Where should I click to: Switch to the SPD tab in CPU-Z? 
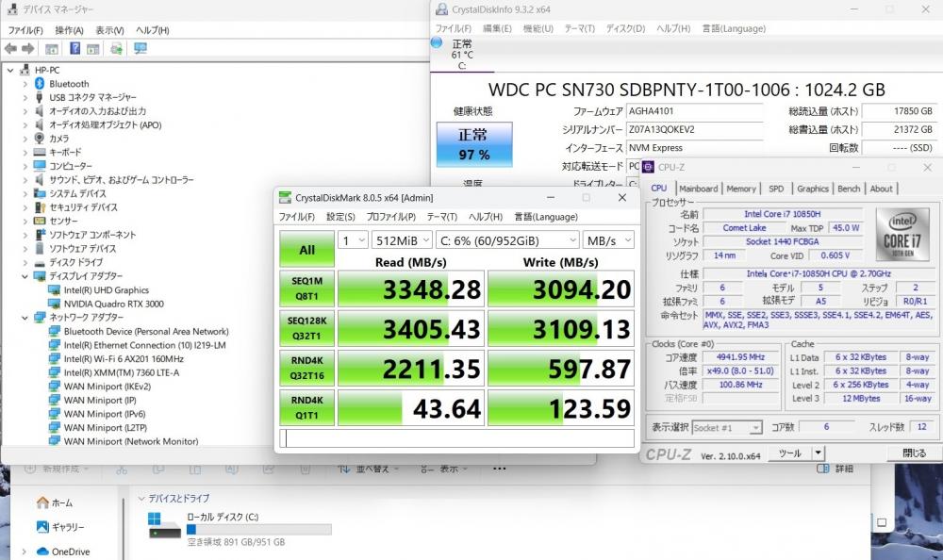point(776,189)
